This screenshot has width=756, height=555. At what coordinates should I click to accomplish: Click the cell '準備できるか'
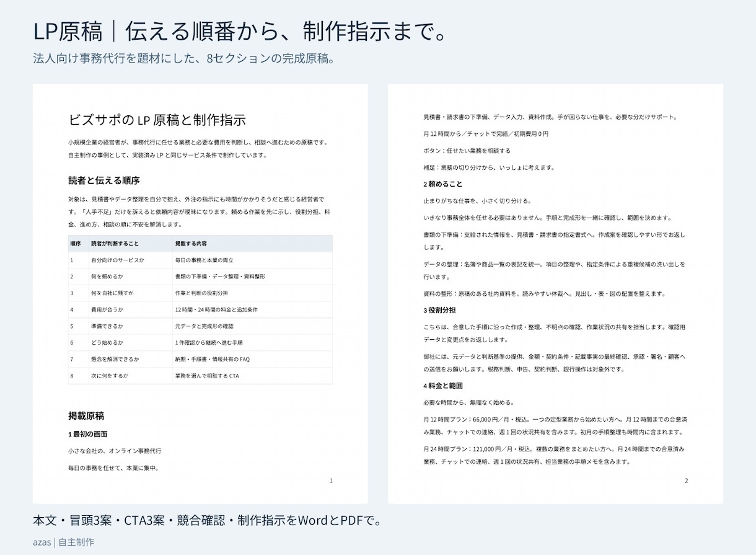click(107, 326)
